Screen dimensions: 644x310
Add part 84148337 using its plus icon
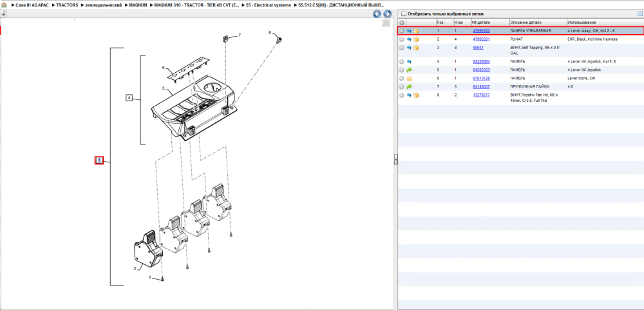pyautogui.click(x=402, y=87)
